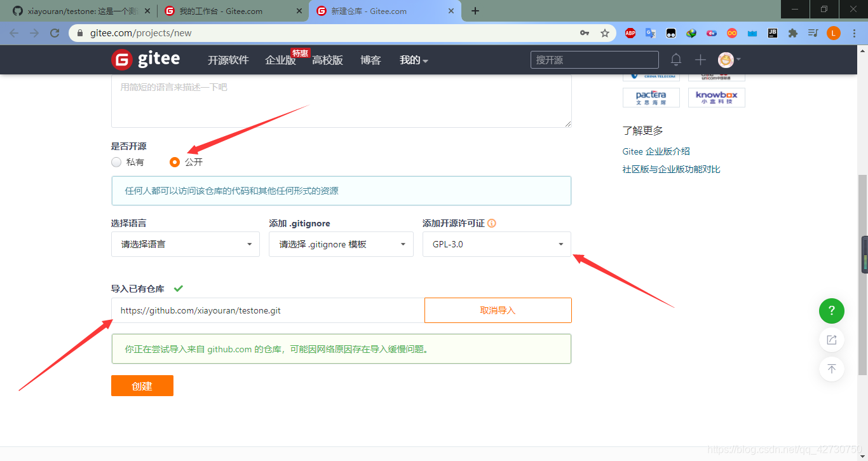
Task: Switch to the 我的工作台 Gitee tab
Action: 232,11
